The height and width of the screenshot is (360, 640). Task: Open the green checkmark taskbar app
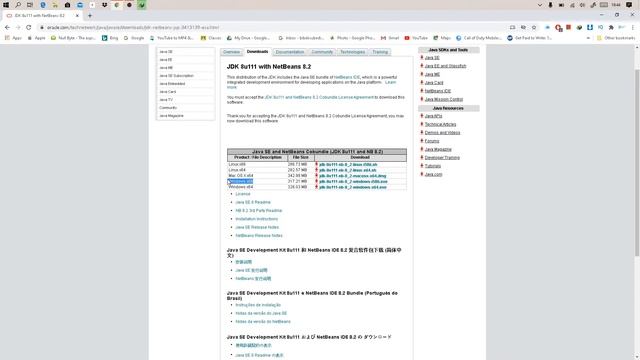click(x=142, y=5)
